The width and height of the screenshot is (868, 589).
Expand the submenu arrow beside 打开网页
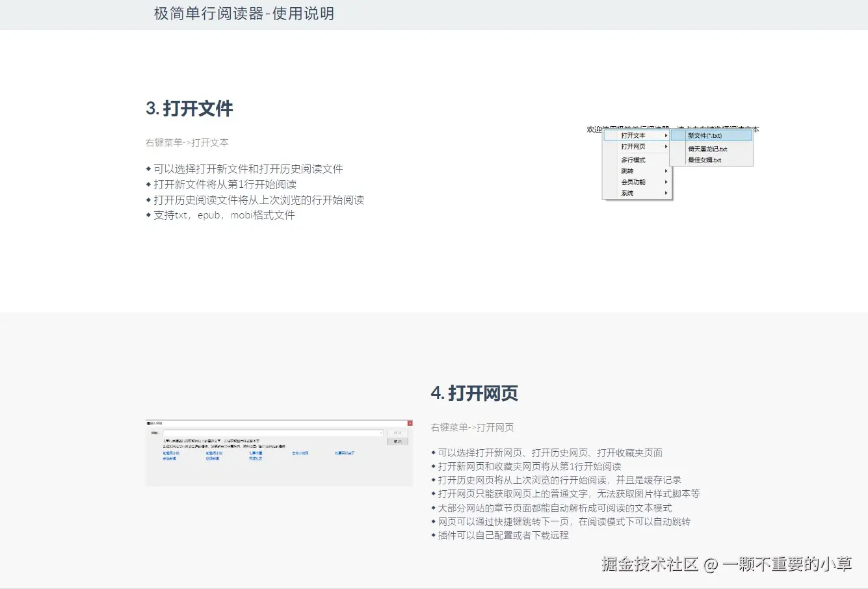666,146
